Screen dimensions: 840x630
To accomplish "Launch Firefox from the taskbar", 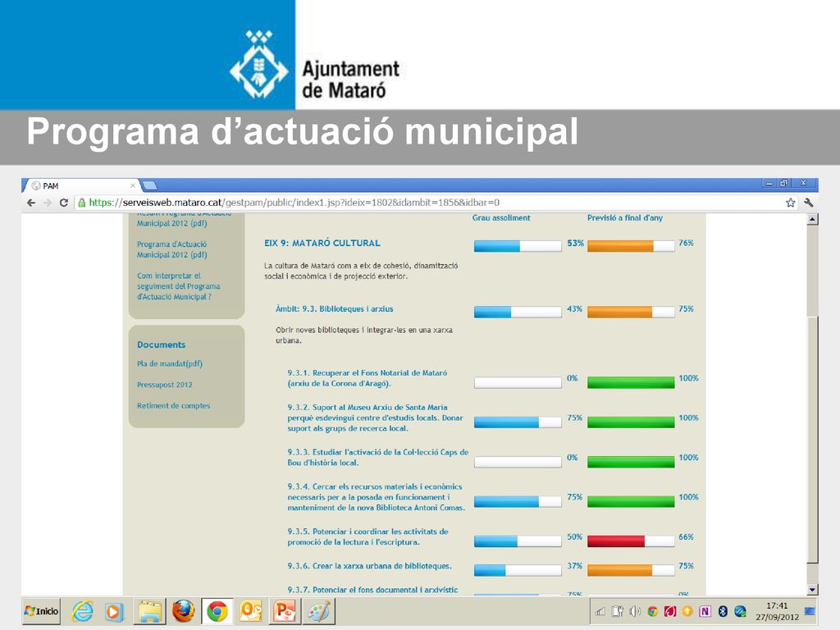I will (183, 611).
